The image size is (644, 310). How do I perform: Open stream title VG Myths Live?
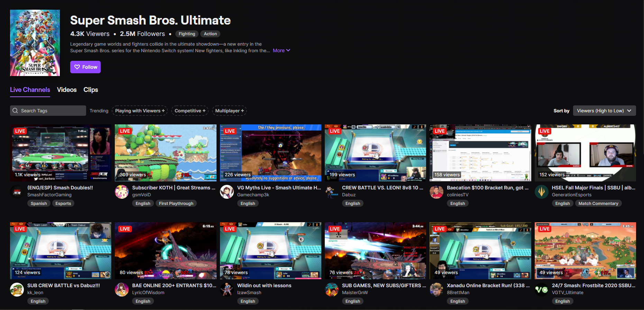pos(279,188)
